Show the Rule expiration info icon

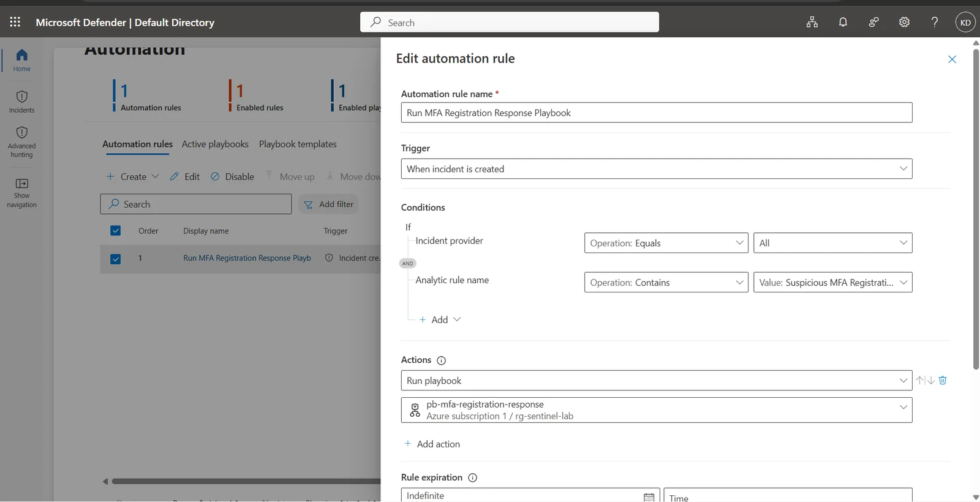coord(472,477)
